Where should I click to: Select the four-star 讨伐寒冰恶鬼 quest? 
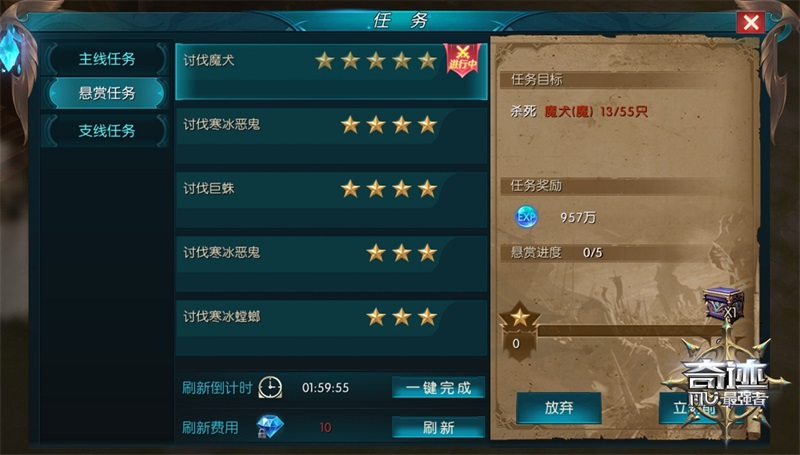332,136
